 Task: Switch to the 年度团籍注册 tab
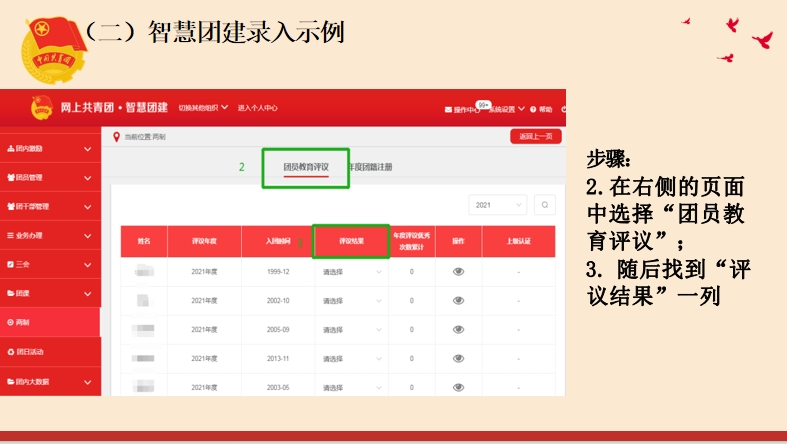tap(372, 167)
